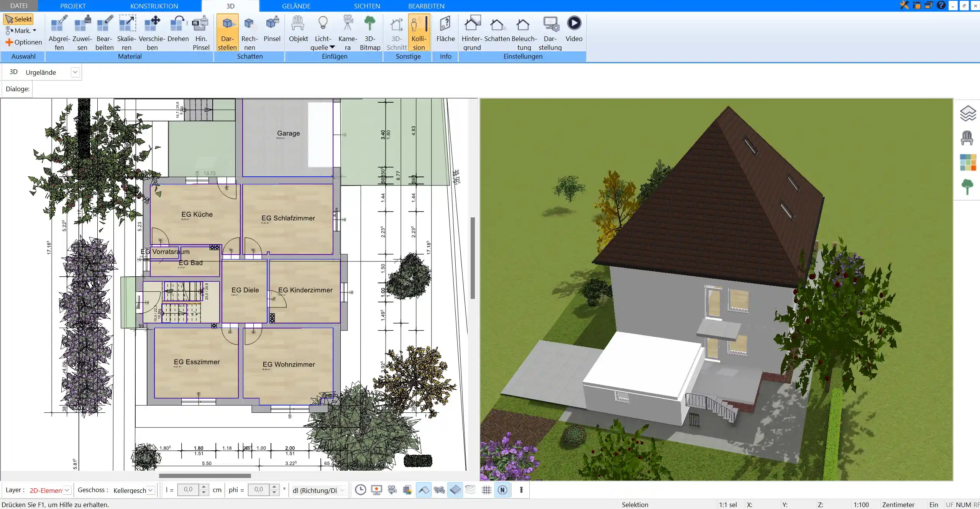Open Darstellung settings

(550, 33)
